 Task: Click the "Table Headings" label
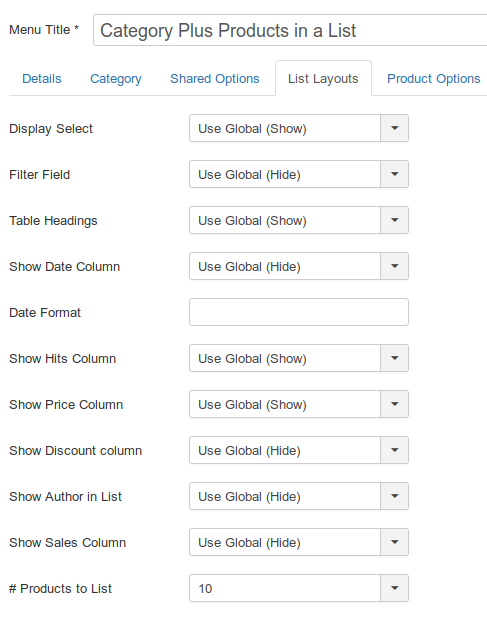pyautogui.click(x=53, y=221)
